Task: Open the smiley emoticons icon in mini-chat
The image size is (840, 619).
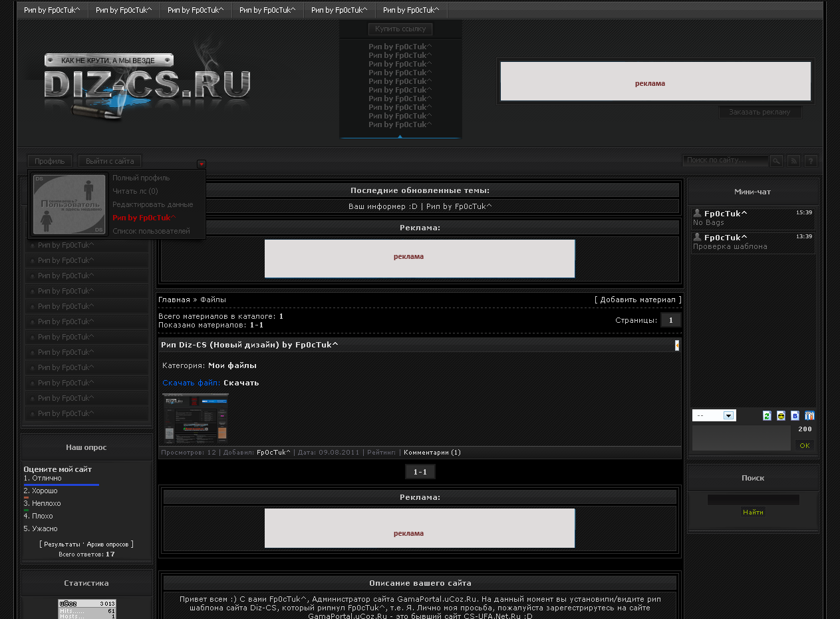Action: (x=781, y=416)
